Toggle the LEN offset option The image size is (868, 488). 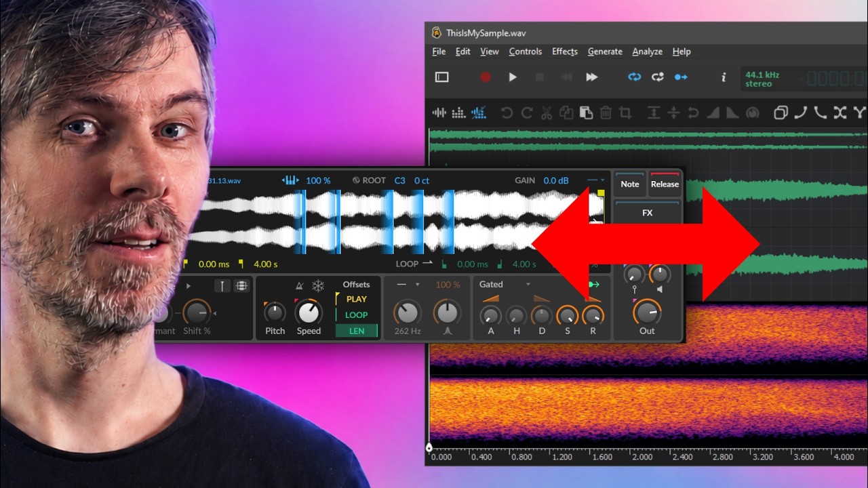[357, 331]
